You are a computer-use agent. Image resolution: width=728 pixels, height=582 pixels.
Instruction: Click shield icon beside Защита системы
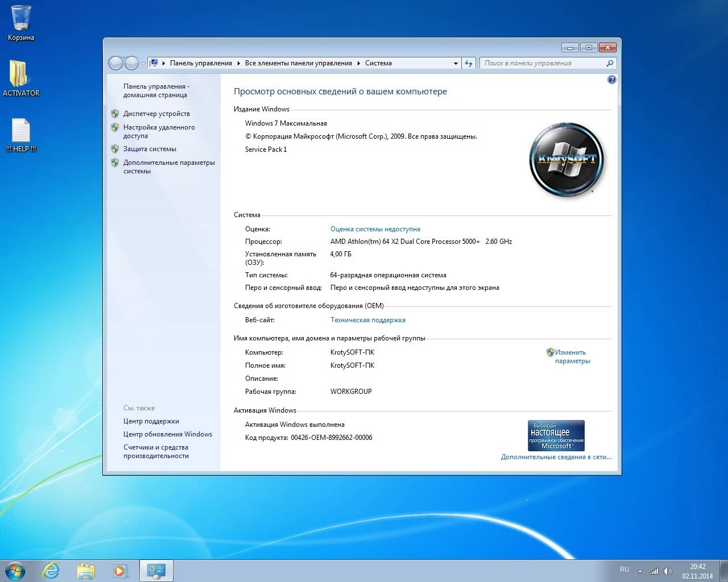(115, 149)
